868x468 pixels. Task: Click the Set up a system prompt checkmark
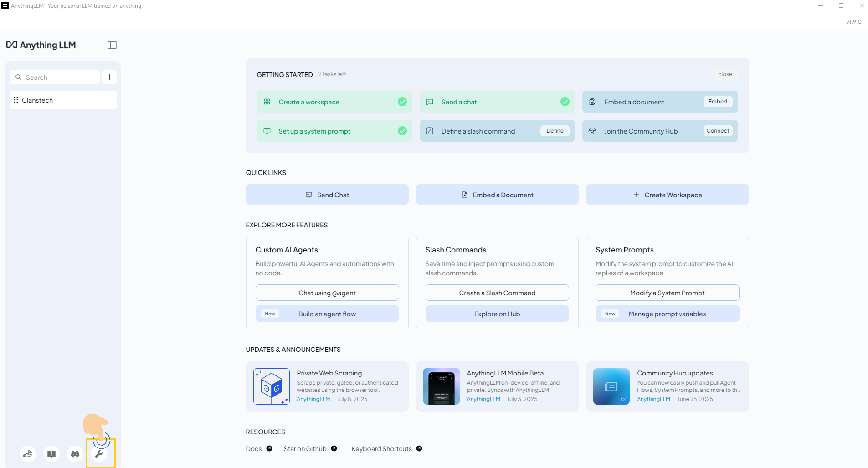402,131
